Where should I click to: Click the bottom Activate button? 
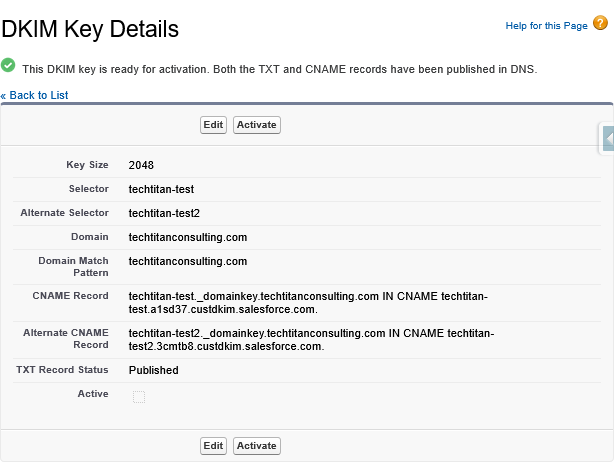tap(256, 446)
